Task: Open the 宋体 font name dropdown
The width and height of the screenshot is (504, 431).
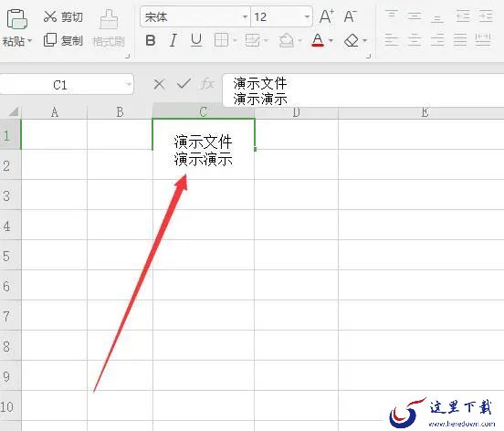Action: click(245, 16)
